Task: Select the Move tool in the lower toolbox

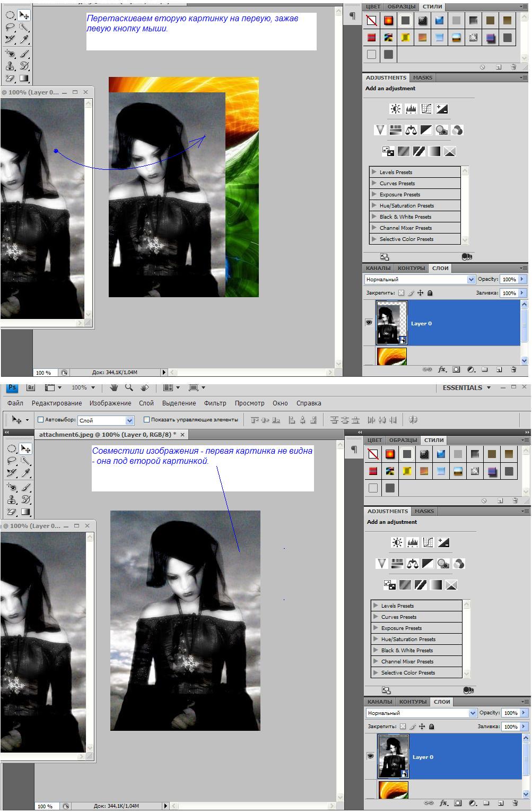Action: click(24, 449)
